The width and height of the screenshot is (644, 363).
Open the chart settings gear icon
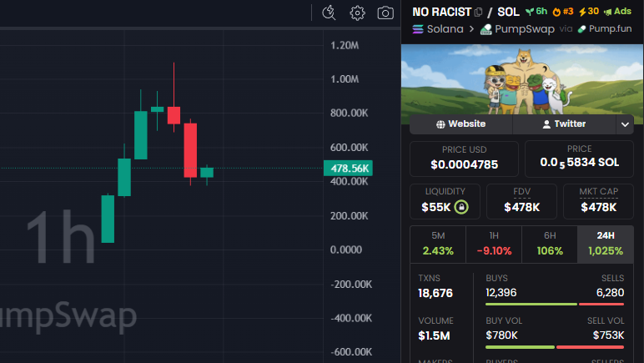(357, 13)
